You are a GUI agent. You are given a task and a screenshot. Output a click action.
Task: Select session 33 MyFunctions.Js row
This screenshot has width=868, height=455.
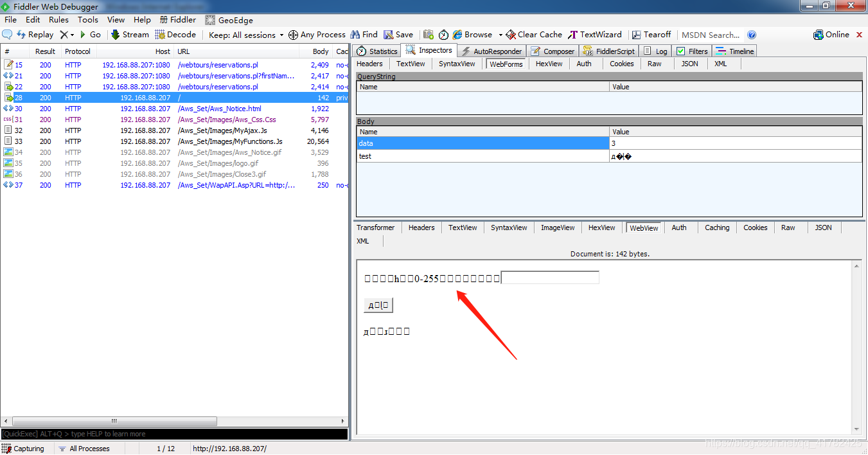point(174,141)
